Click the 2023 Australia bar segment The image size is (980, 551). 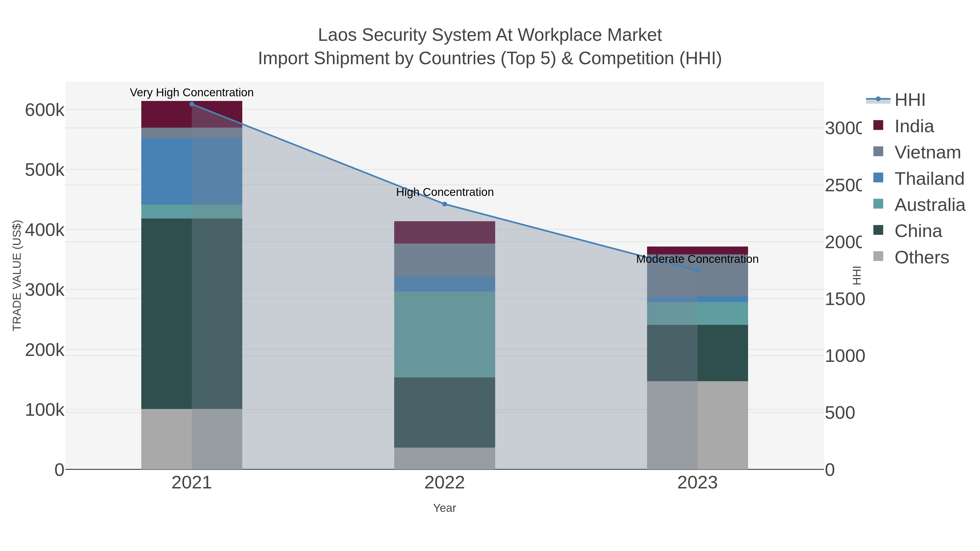pos(697,314)
